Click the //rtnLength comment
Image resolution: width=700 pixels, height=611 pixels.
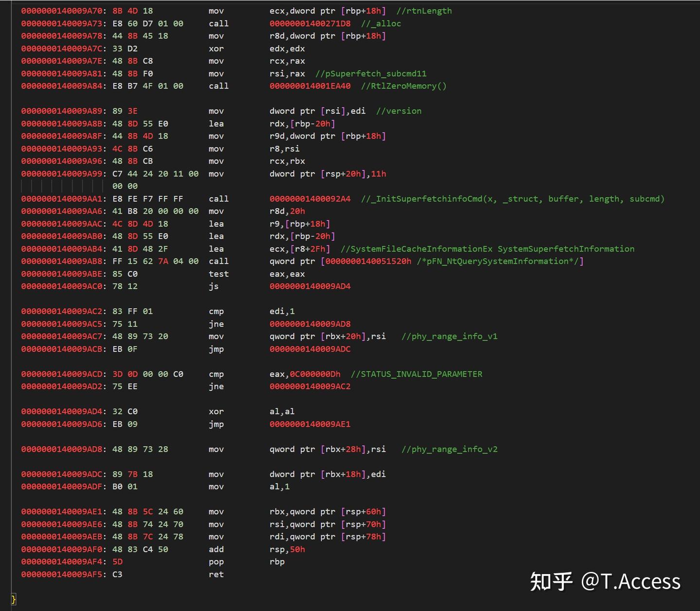coord(424,11)
